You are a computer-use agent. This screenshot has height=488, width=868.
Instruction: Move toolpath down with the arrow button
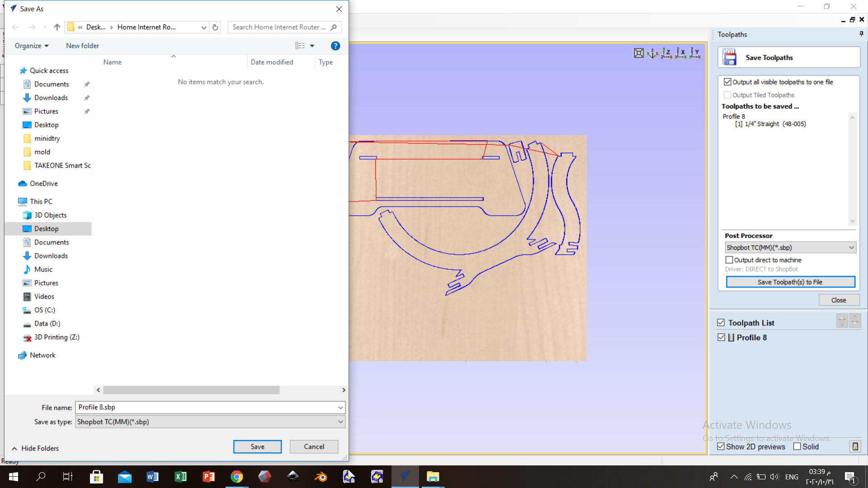pyautogui.click(x=855, y=321)
